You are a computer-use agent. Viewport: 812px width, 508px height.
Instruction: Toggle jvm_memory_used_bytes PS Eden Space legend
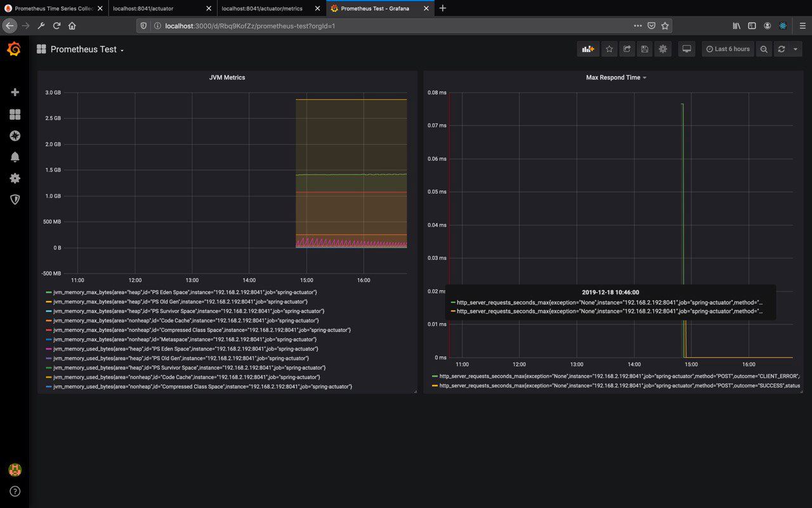click(186, 349)
